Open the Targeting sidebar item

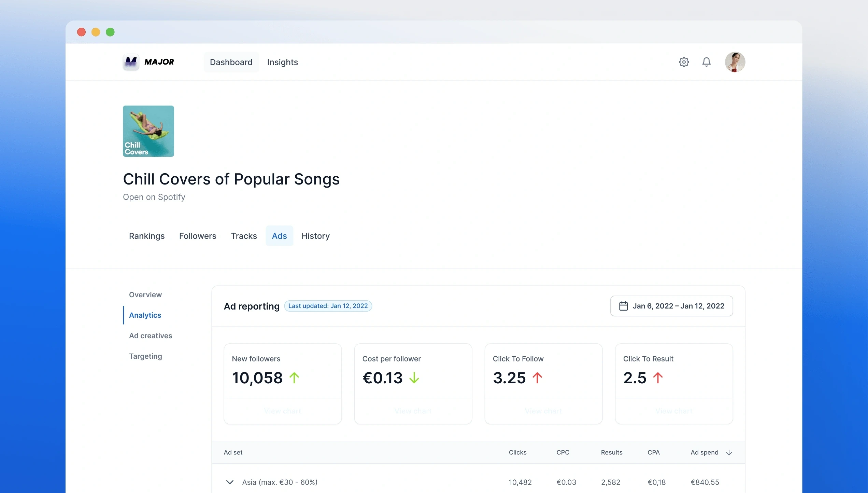pyautogui.click(x=145, y=356)
